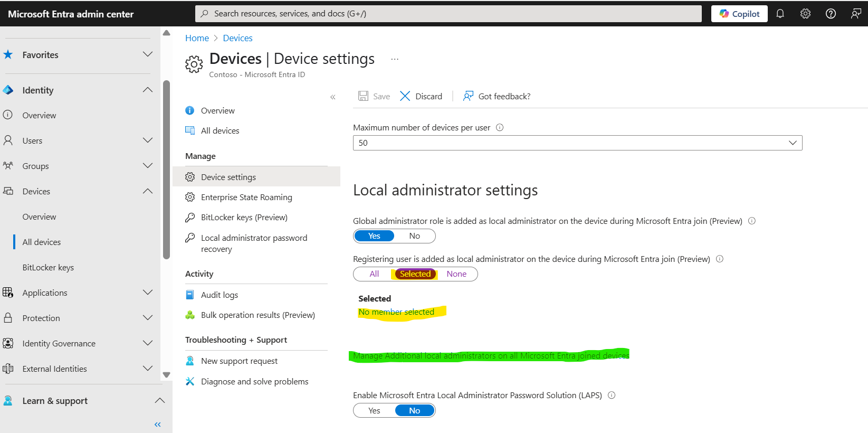Click info icon beside LAPS setting
The height and width of the screenshot is (433, 868).
tap(612, 395)
